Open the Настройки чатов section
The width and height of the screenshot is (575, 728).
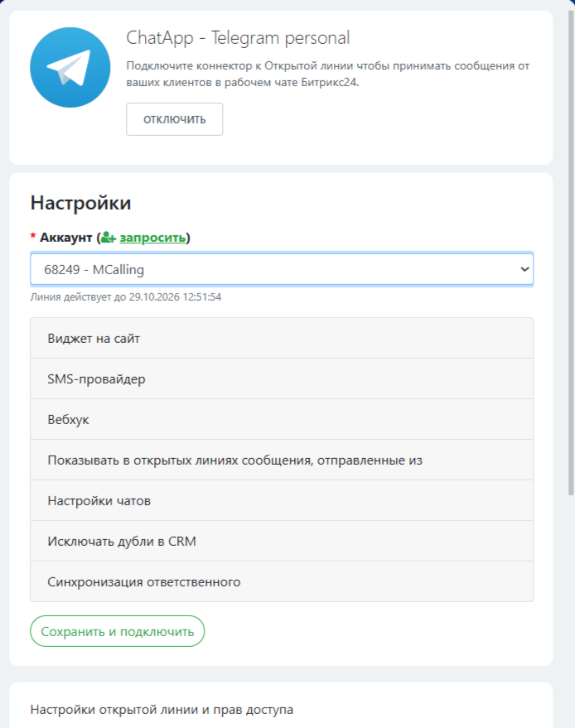[282, 500]
